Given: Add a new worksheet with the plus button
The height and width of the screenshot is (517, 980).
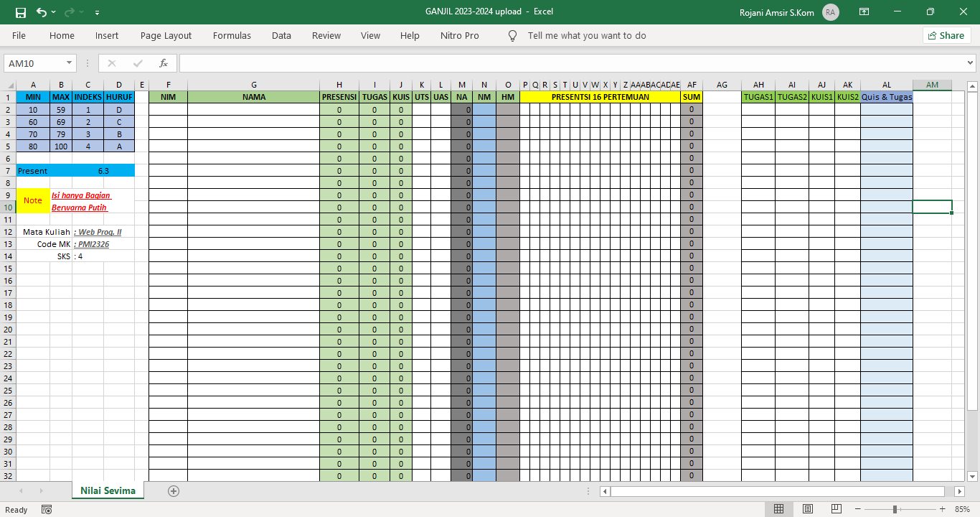Looking at the screenshot, I should pyautogui.click(x=173, y=490).
